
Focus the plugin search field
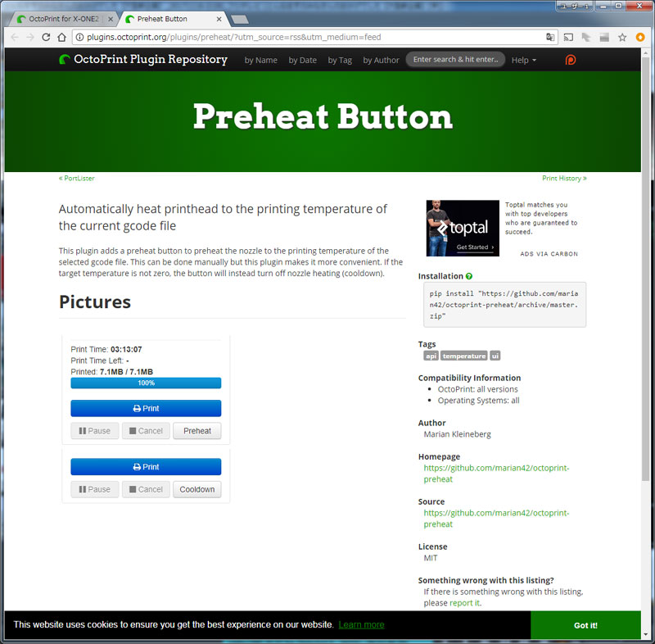point(455,60)
